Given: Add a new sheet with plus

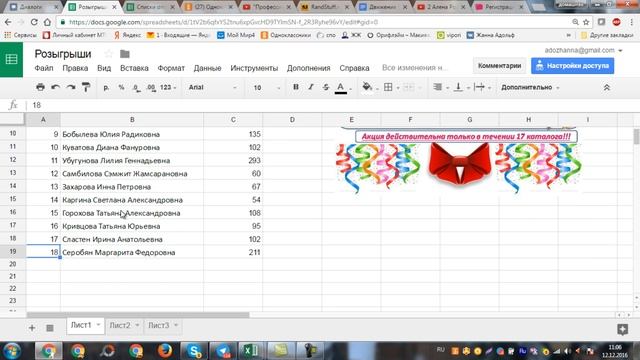Looking at the screenshot, I should click(x=31, y=328).
